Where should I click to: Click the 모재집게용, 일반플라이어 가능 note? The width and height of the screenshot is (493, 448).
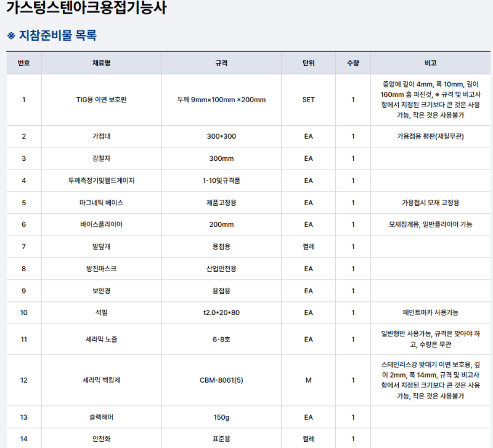[x=430, y=224]
